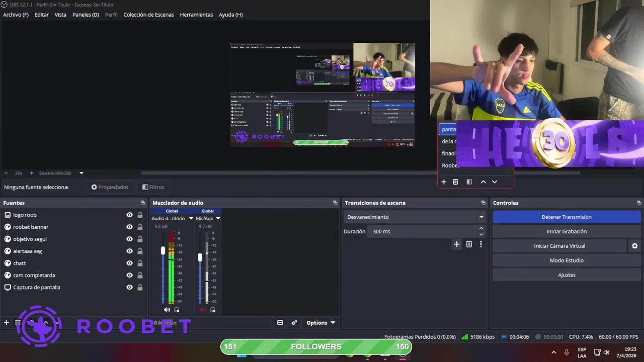Open taskbar volume icon

(606, 352)
